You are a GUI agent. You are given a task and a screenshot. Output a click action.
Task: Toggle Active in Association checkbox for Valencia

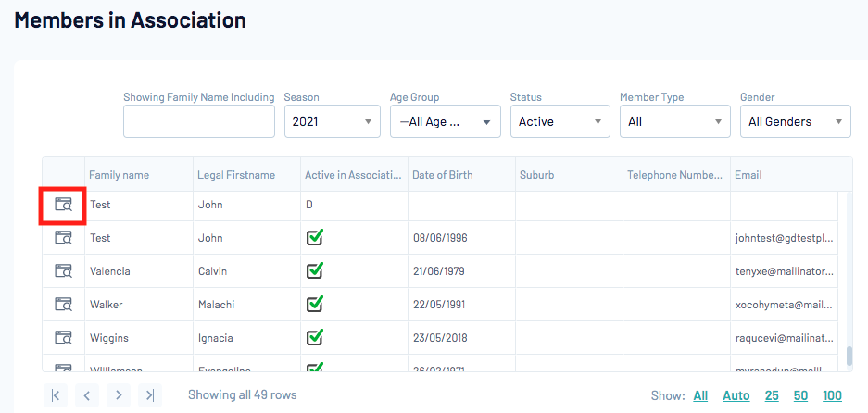[315, 271]
